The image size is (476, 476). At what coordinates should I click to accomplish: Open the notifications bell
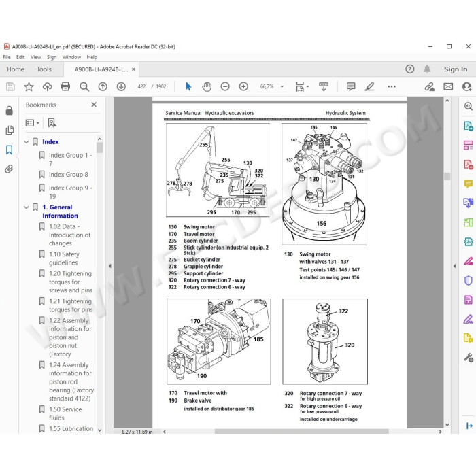427,69
